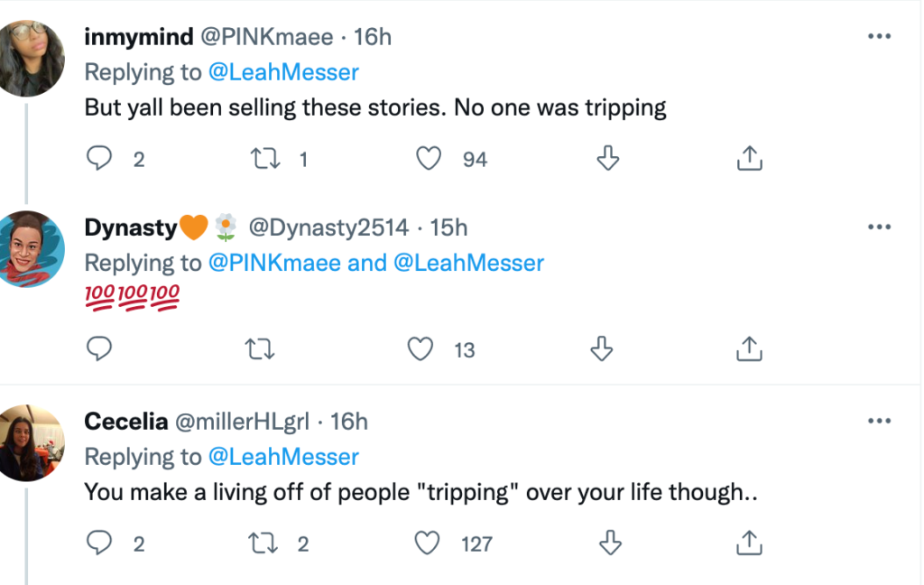This screenshot has height=585, width=924.
Task: Like Dynasty's tweet with 13 likes
Action: click(421, 348)
